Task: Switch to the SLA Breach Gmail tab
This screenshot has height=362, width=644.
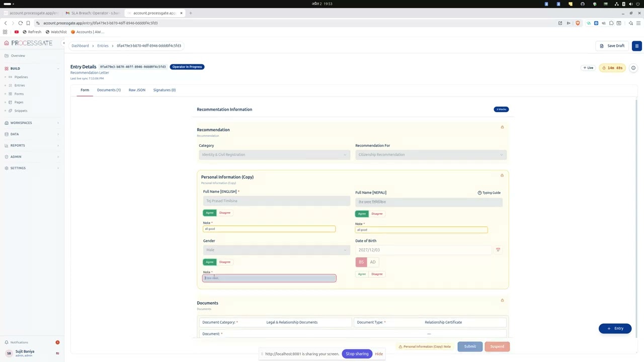Action: [93, 13]
